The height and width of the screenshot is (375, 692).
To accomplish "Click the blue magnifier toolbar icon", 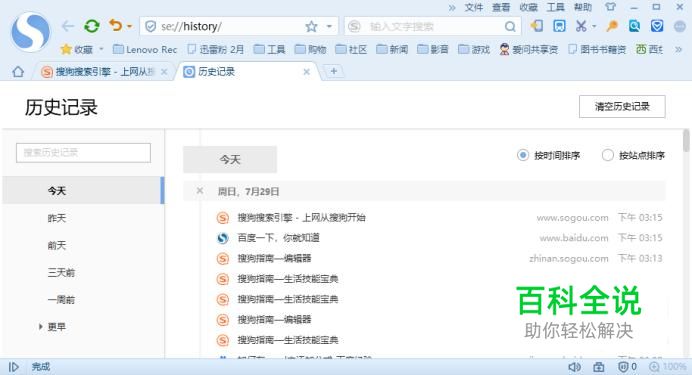I will coord(635,26).
